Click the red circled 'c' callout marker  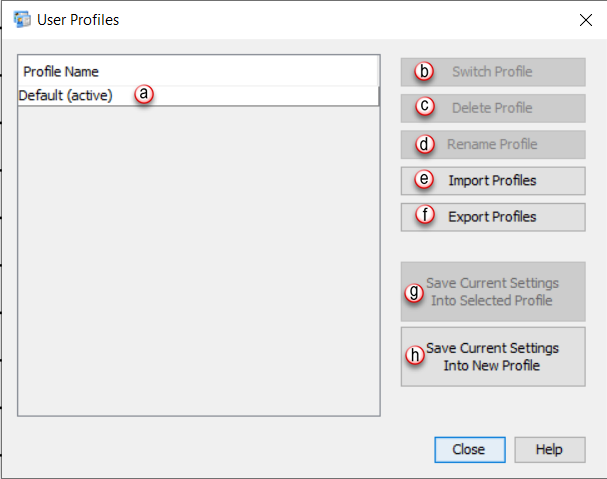pos(425,107)
